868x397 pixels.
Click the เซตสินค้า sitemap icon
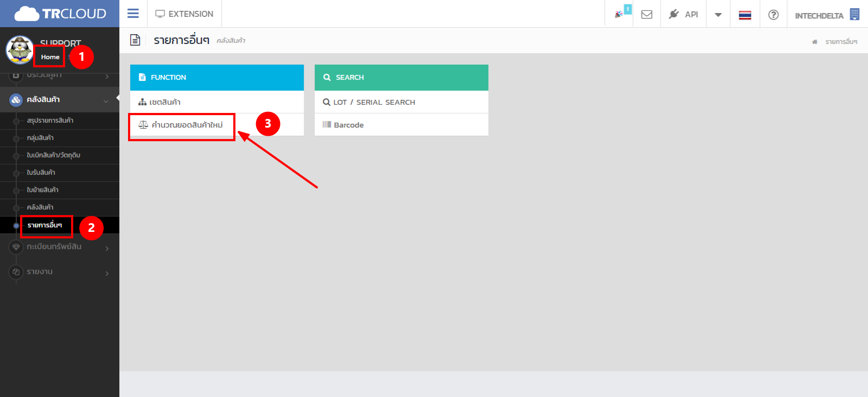pyautogui.click(x=143, y=102)
